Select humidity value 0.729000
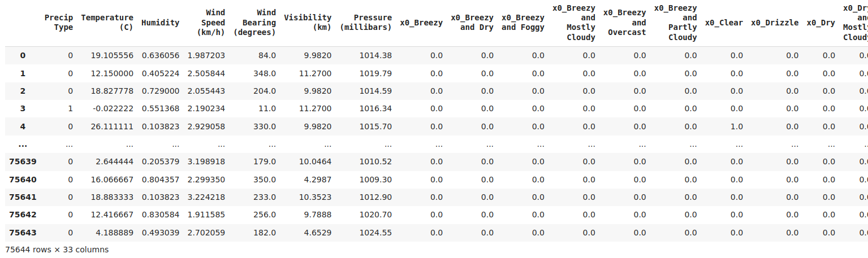868x258 pixels. [x=160, y=91]
